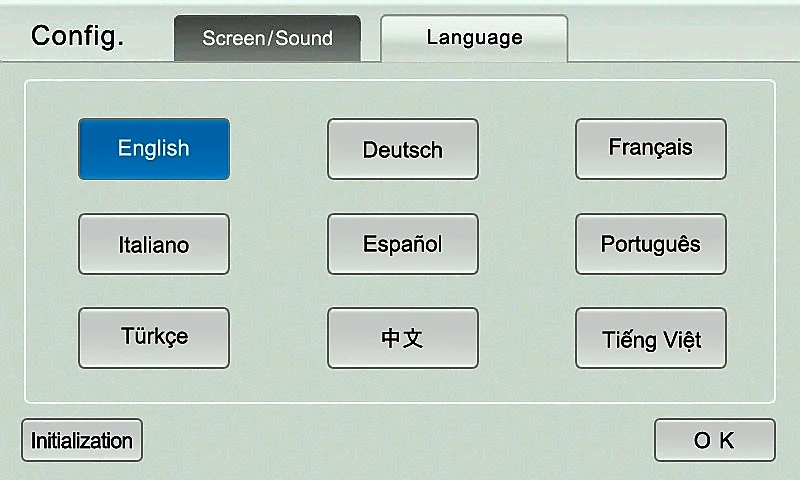Switch to the Screen/Sound tab
Image resolution: width=800 pixels, height=480 pixels.
click(267, 38)
